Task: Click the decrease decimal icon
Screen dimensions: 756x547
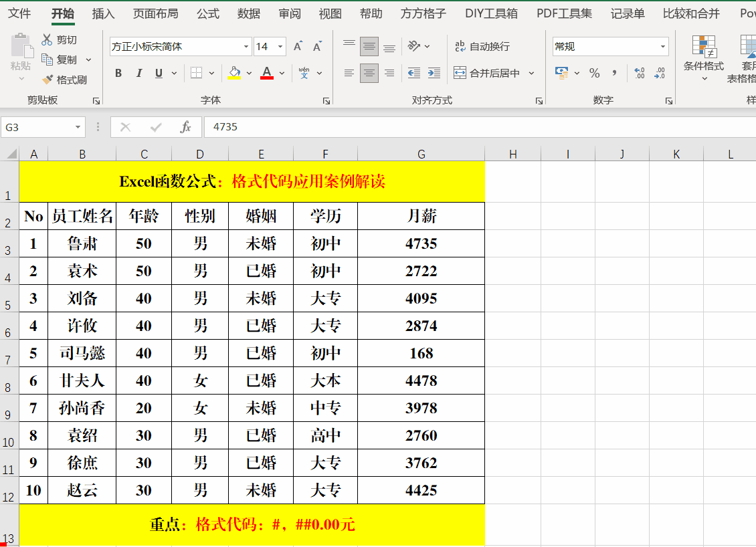Action: 660,73
